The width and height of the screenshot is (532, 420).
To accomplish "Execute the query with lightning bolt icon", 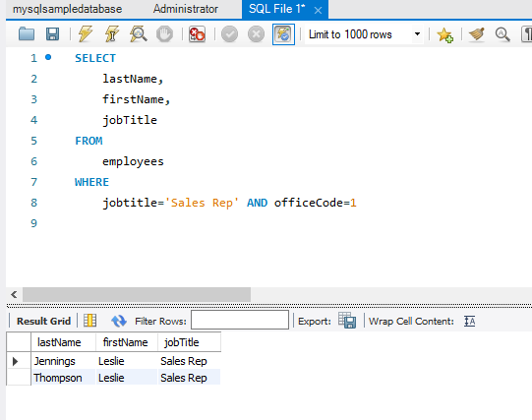I will (86, 34).
